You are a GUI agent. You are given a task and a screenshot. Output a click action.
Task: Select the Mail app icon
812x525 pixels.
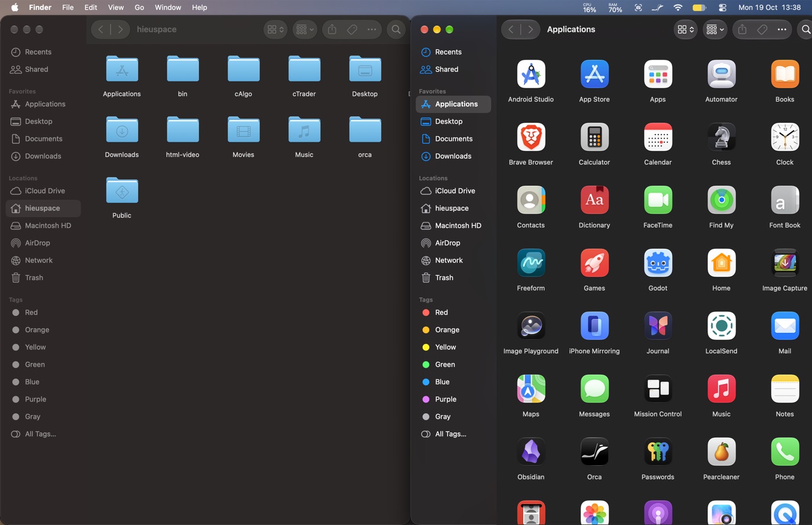click(785, 326)
